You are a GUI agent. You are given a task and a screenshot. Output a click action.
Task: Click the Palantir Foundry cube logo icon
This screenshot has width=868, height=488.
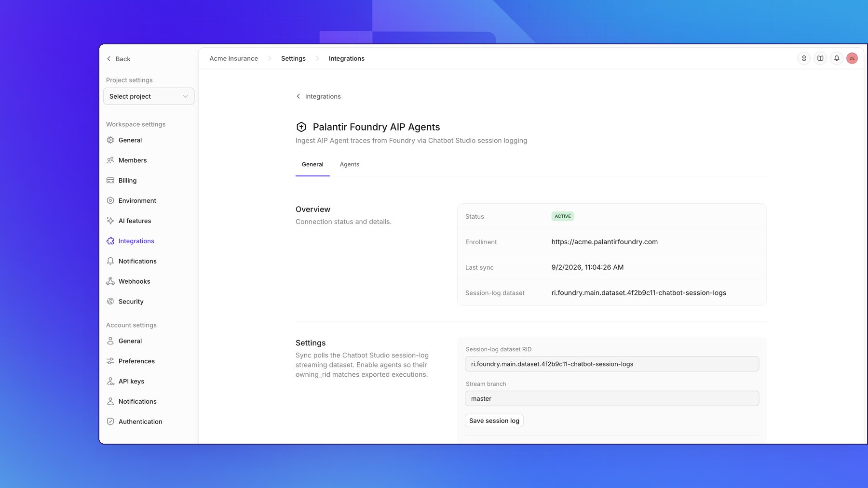[301, 127]
